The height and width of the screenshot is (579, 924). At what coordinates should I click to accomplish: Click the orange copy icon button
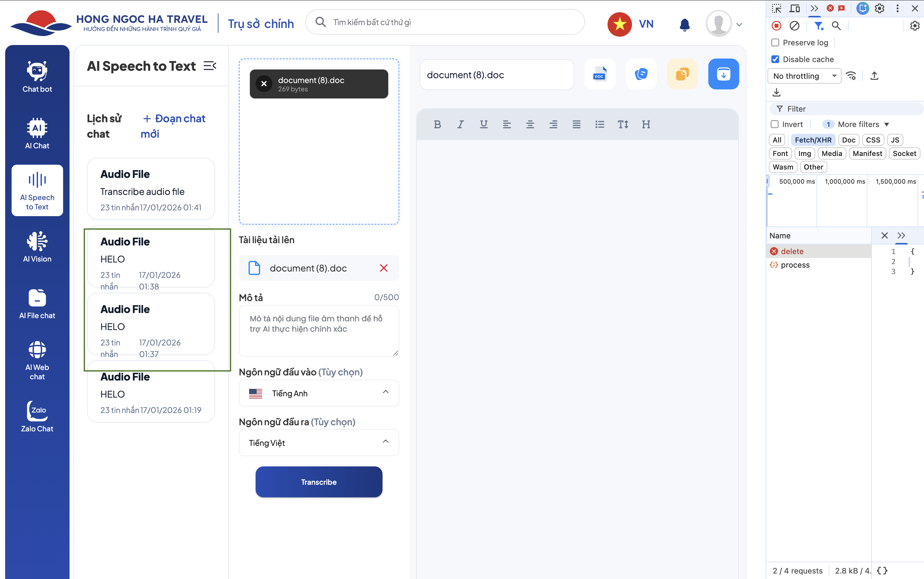(682, 74)
